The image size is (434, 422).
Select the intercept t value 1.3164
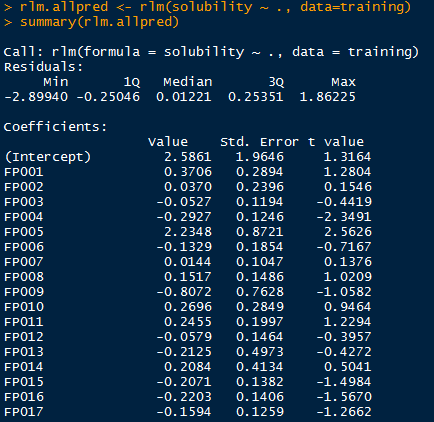pos(347,157)
